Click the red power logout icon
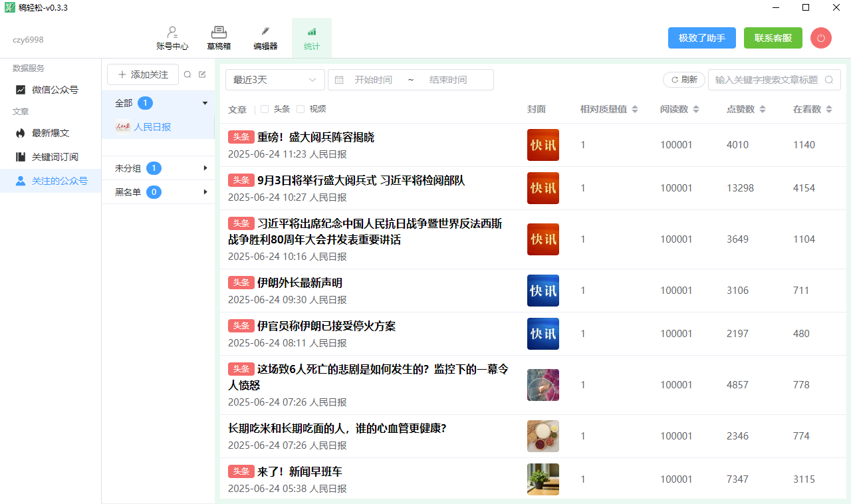Image resolution: width=851 pixels, height=504 pixels. coord(821,38)
